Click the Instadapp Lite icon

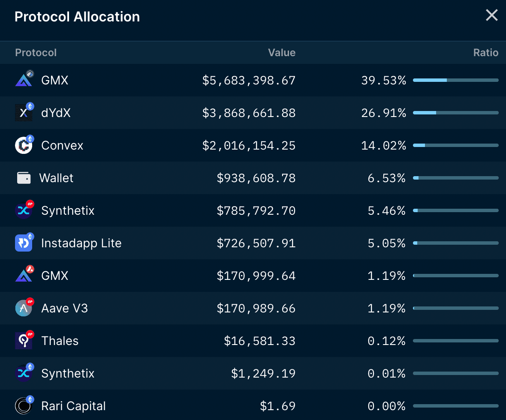click(24, 243)
